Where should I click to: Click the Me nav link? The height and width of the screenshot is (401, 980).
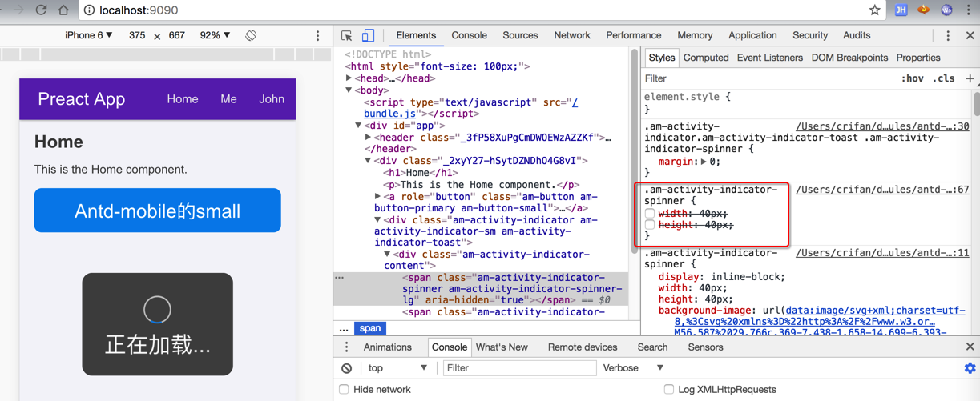pyautogui.click(x=228, y=99)
